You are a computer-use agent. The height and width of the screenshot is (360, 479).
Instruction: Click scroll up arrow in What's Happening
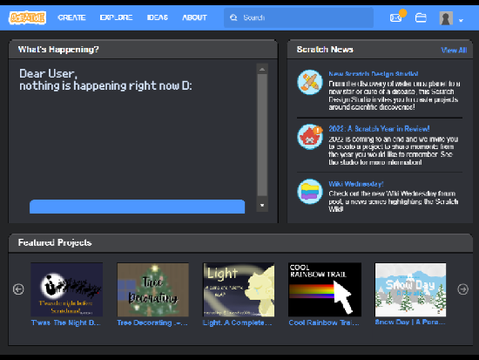[262, 69]
